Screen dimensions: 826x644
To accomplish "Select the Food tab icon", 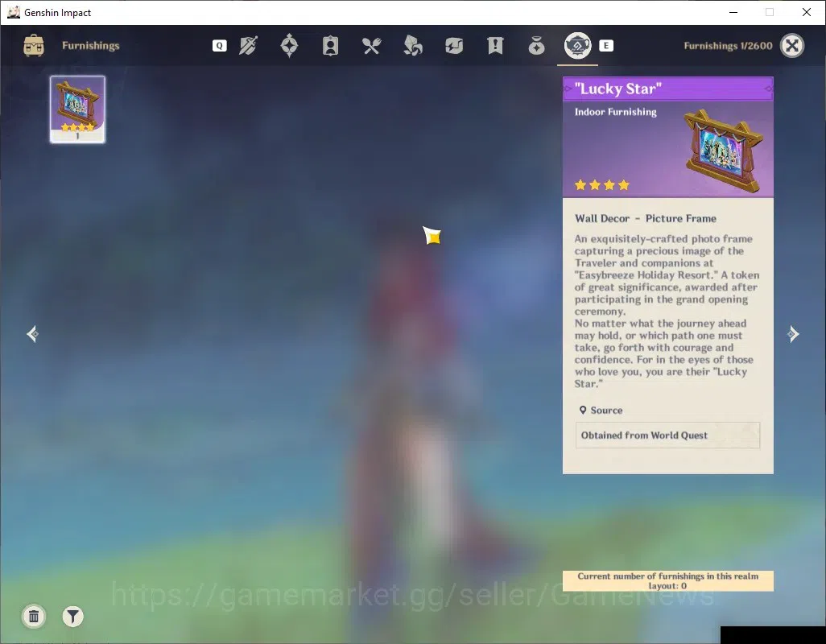I will tap(371, 46).
